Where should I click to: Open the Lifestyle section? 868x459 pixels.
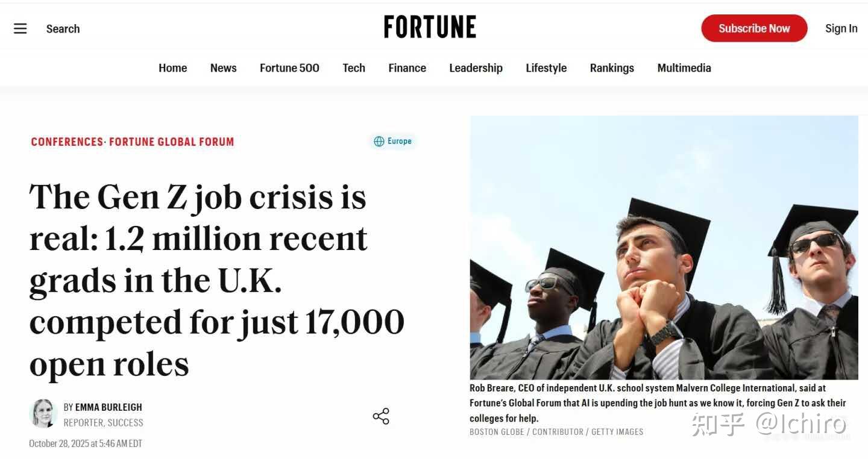[x=546, y=68]
